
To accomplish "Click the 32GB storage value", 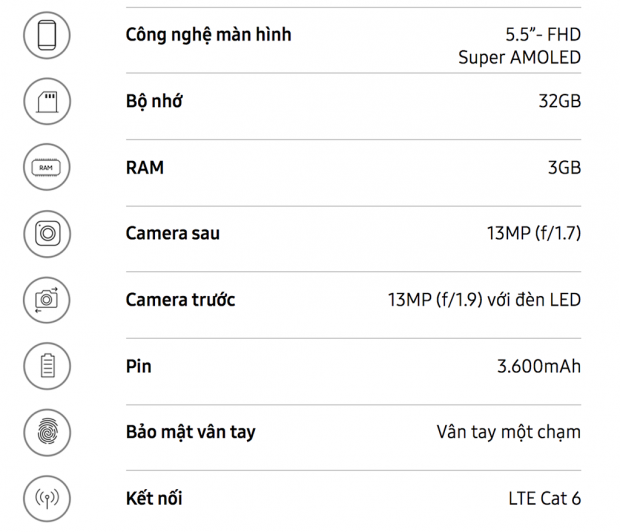I will coord(559,101).
